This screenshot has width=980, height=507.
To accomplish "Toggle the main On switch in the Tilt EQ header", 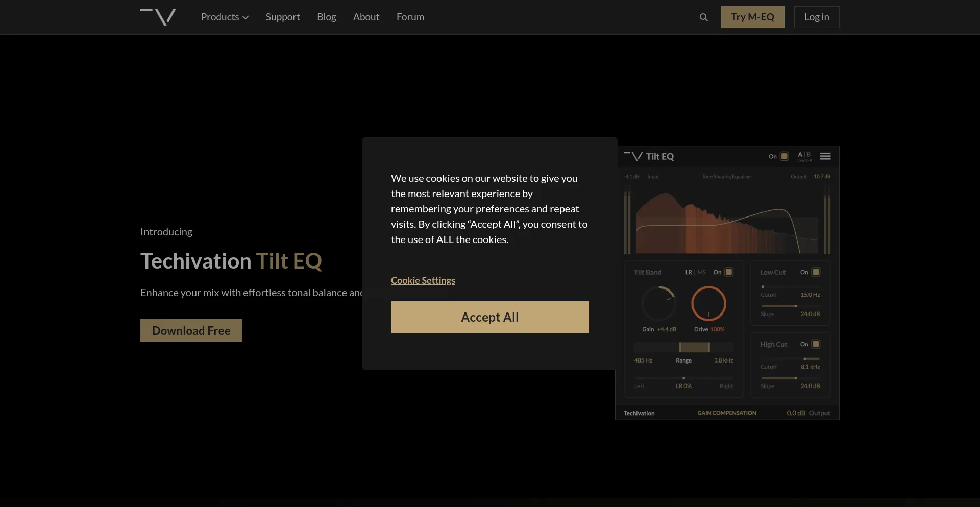I will [785, 156].
